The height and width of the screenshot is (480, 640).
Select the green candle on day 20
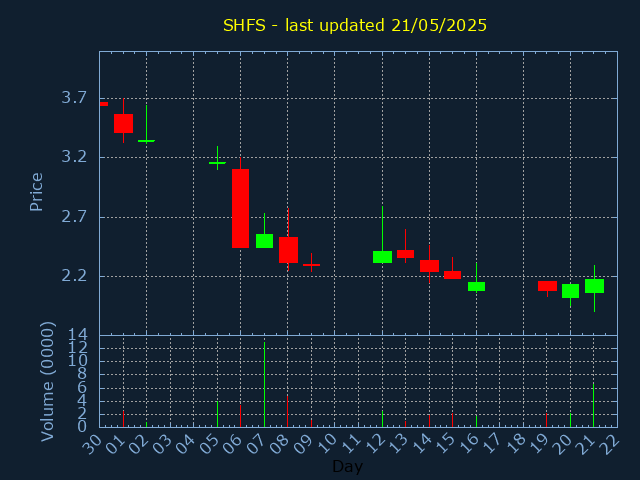(570, 291)
